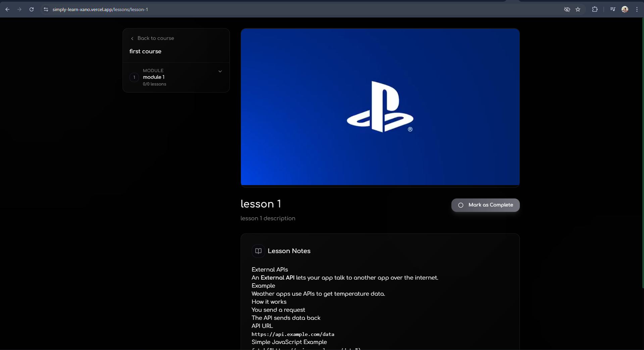Open the media controls icon in toolbar
This screenshot has height=350, width=644.
tap(612, 9)
